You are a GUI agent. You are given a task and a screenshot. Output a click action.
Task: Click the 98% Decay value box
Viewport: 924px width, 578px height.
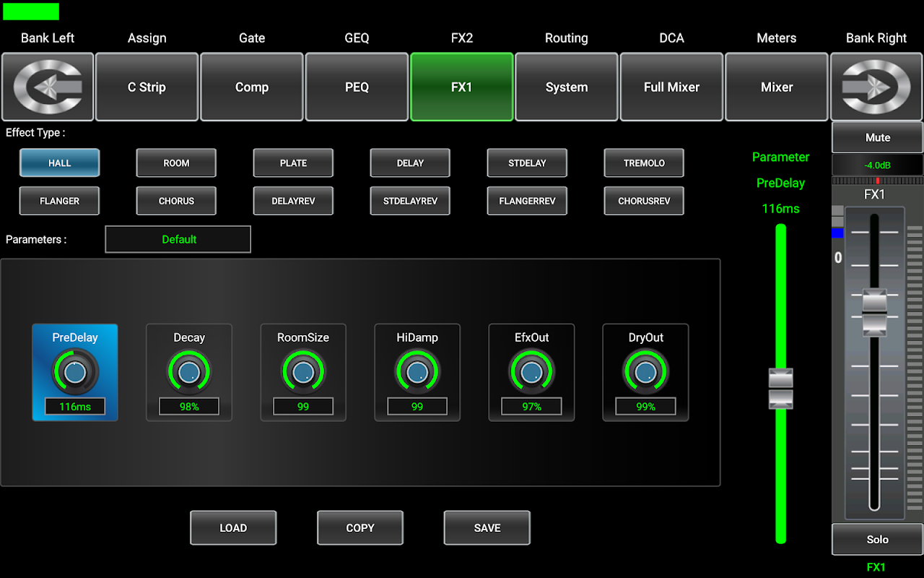pyautogui.click(x=189, y=407)
